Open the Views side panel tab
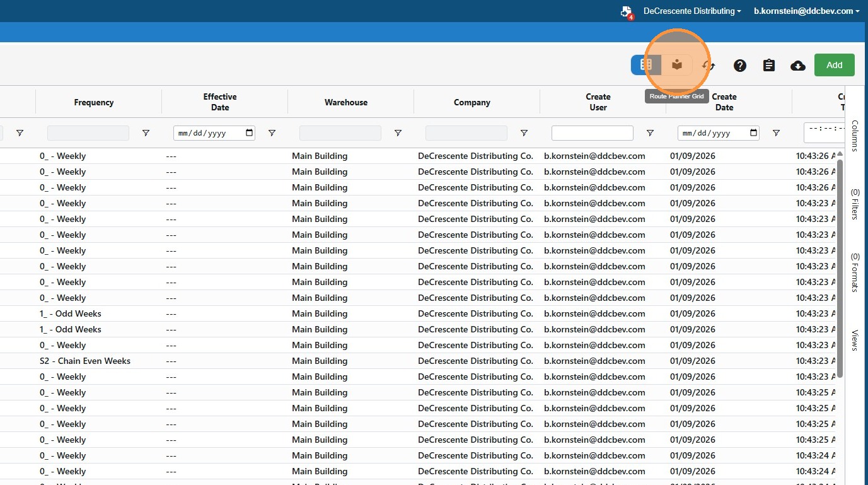This screenshot has width=868, height=485. click(855, 340)
